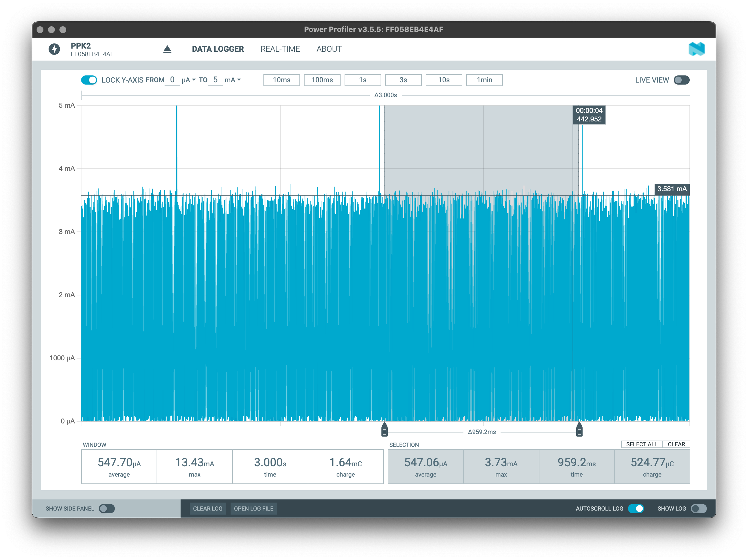The height and width of the screenshot is (560, 748).
Task: Enable the Live View toggle
Action: pos(681,80)
